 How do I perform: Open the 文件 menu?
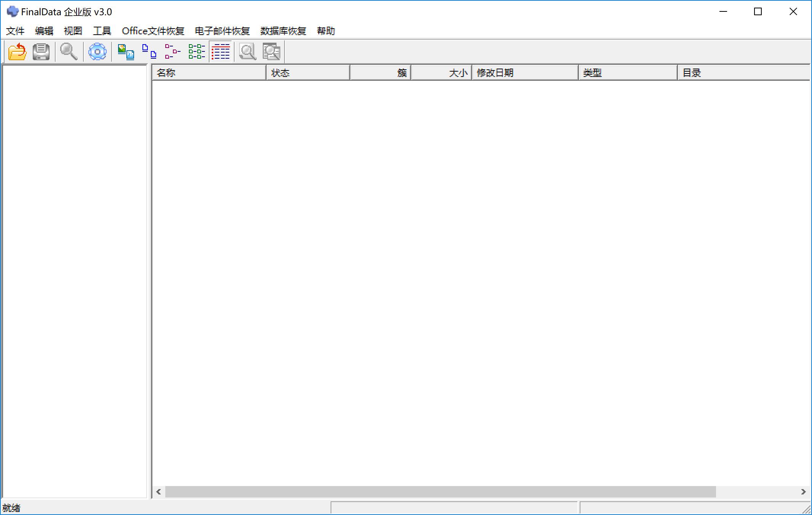14,31
